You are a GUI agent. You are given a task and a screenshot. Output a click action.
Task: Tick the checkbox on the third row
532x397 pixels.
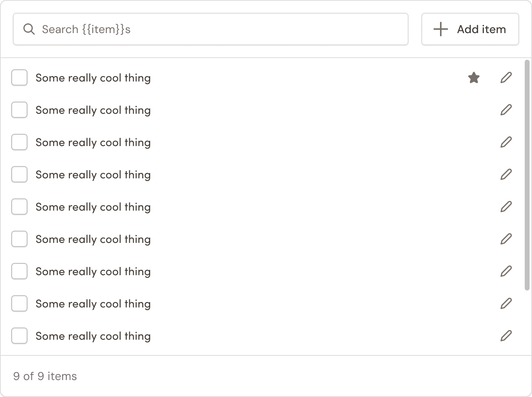(19, 142)
